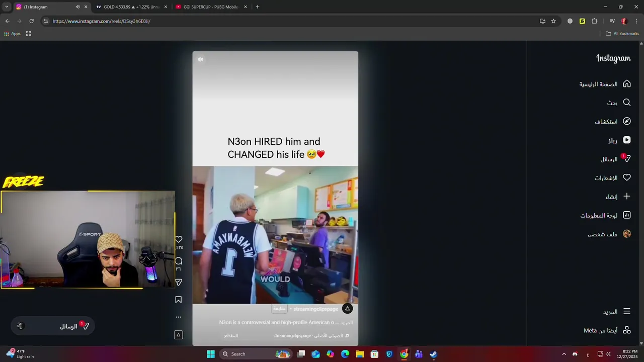This screenshot has height=362, width=644.
Task: Open Microsoft Edge from the taskbar
Action: coord(345,354)
